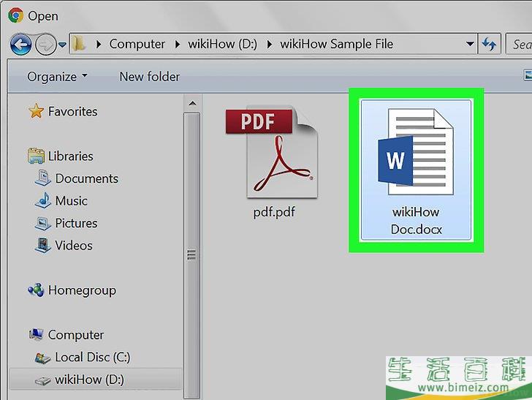Open Documents library in sidebar
Image resolution: width=532 pixels, height=400 pixels.
pos(86,178)
